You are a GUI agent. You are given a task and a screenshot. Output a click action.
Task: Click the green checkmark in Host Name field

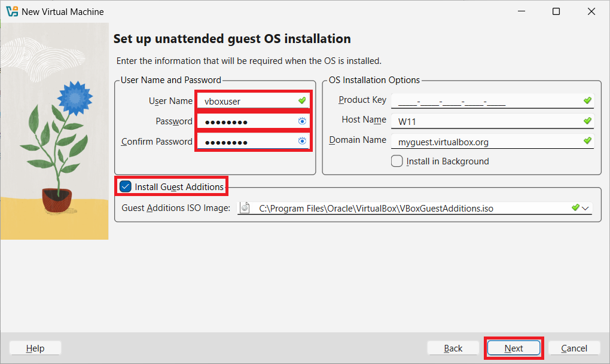tap(587, 121)
